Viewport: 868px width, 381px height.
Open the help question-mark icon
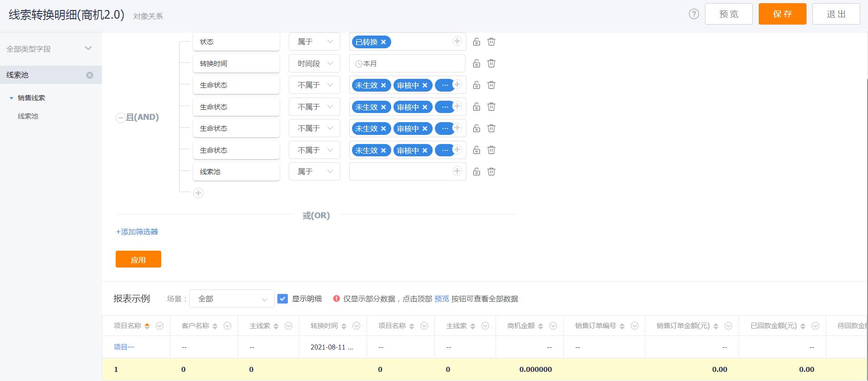point(694,14)
